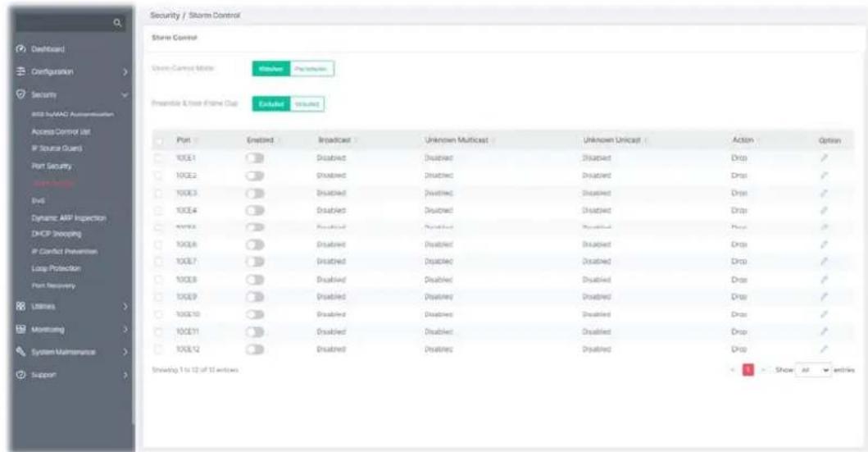
Task: Open Port Recovery in sidebar
Action: 53,285
